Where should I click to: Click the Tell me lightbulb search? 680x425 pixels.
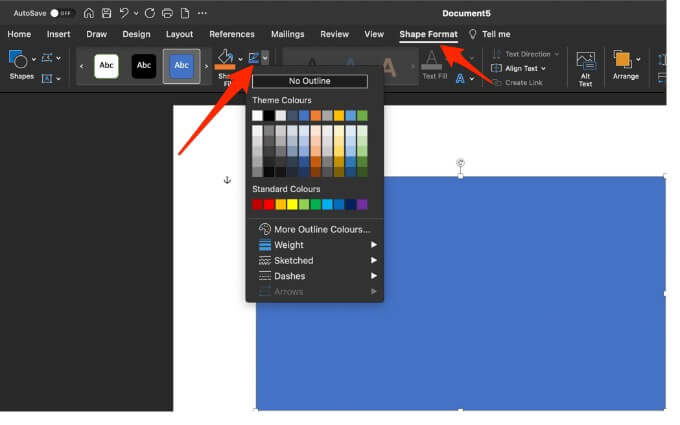pyautogui.click(x=490, y=34)
